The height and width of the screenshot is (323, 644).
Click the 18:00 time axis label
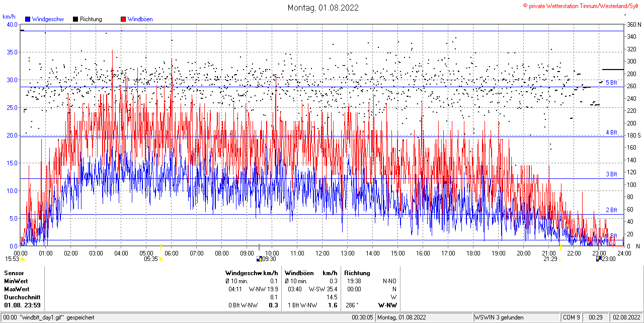click(473, 253)
